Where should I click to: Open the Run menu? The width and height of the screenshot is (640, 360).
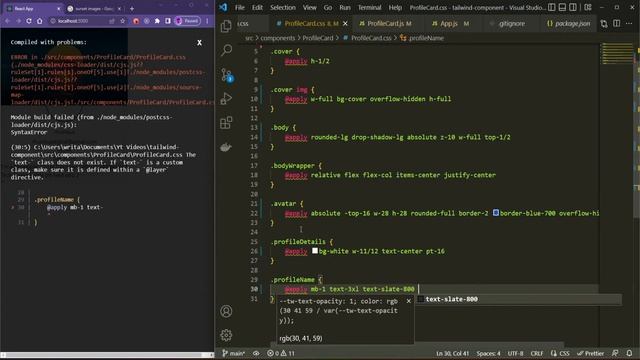345,7
